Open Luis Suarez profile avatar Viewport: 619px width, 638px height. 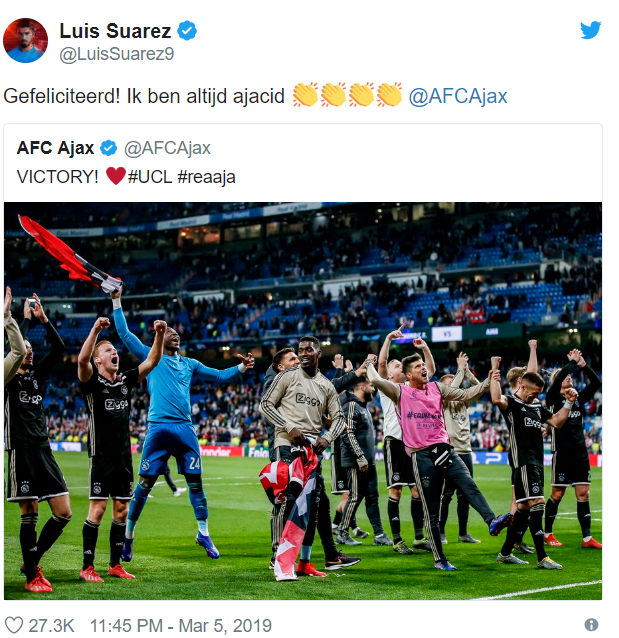click(25, 40)
